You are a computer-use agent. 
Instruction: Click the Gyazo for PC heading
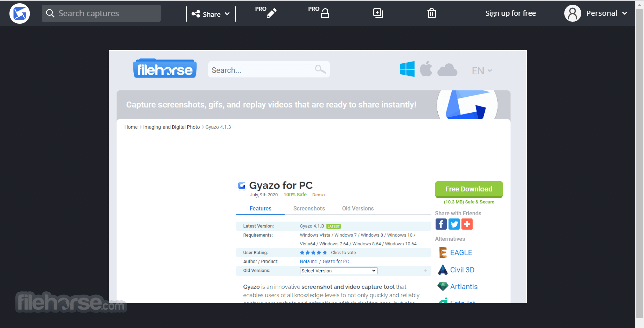281,185
